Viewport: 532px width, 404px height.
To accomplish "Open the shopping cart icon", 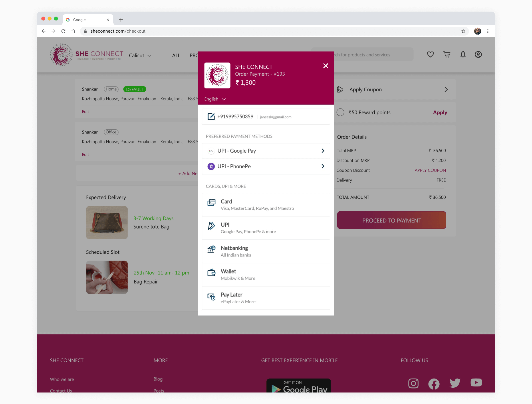I will (447, 54).
